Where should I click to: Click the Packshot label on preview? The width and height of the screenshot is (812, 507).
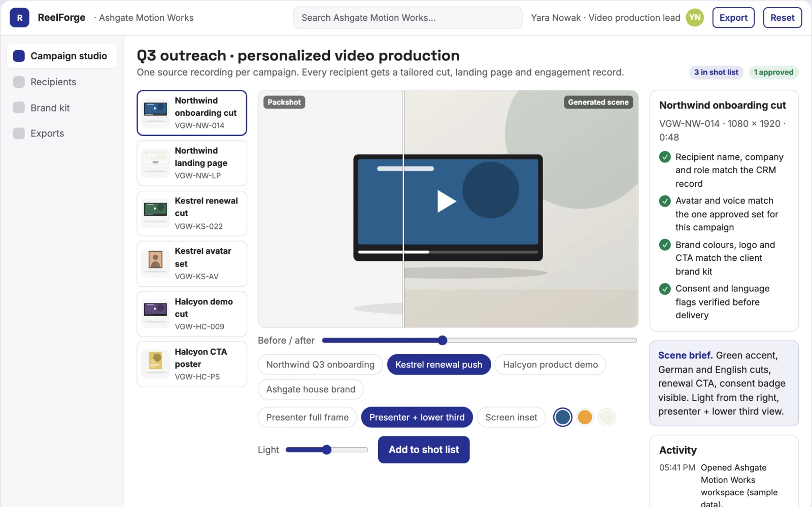pyautogui.click(x=284, y=102)
